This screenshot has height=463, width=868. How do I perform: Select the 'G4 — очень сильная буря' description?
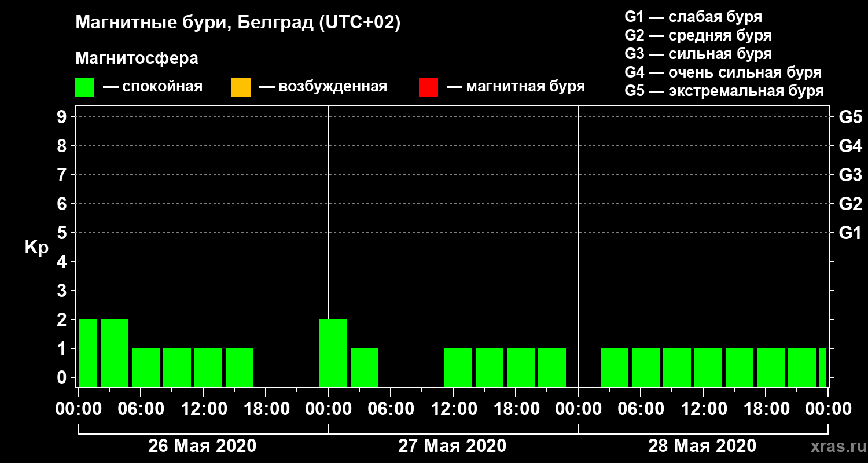click(x=723, y=72)
